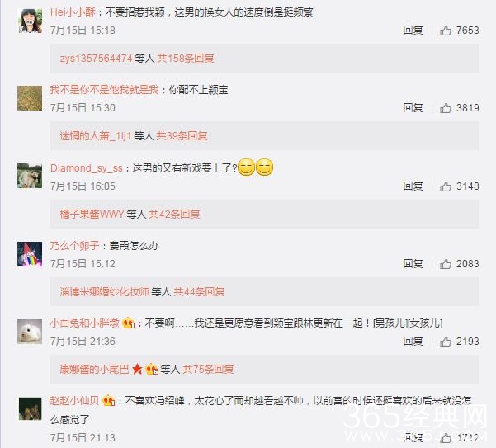Expand 共75条回复 under 小白兔 comment
This screenshot has width=496, height=448.
[208, 369]
